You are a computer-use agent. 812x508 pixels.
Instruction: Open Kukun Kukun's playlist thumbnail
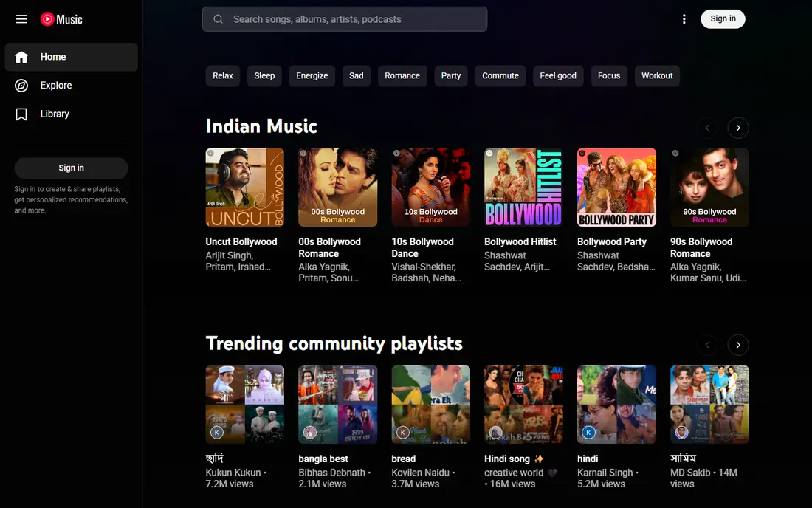245,405
